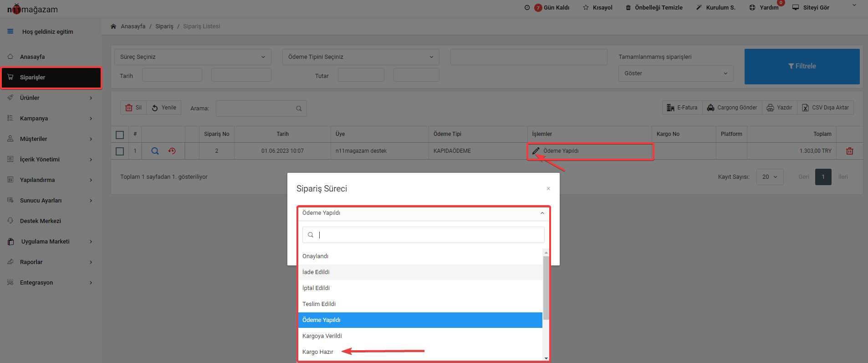Click the Yenile button
868x363 pixels.
(164, 108)
